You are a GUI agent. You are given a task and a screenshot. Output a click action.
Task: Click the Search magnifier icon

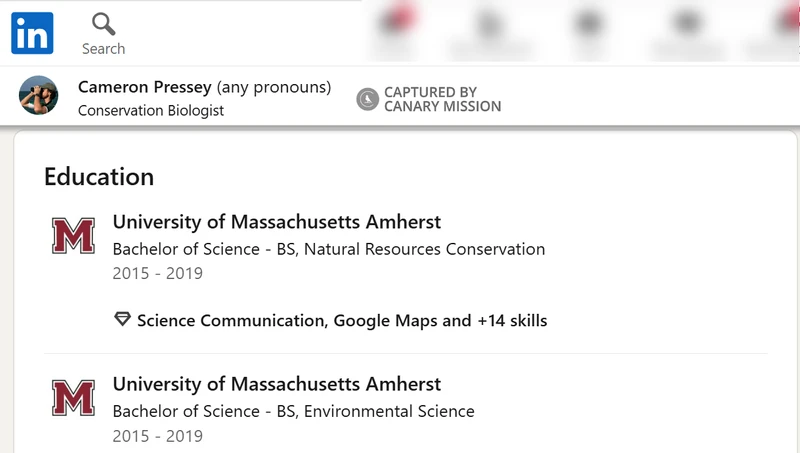[103, 24]
